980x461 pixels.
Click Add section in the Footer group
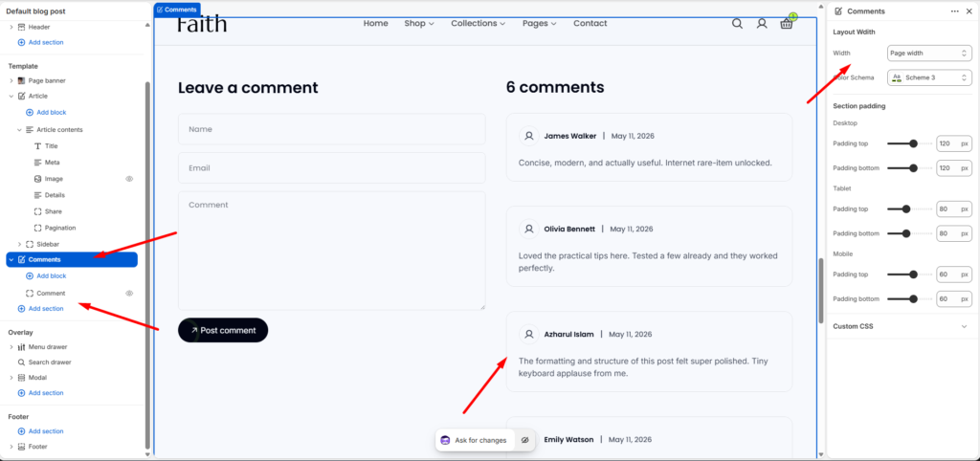point(40,431)
